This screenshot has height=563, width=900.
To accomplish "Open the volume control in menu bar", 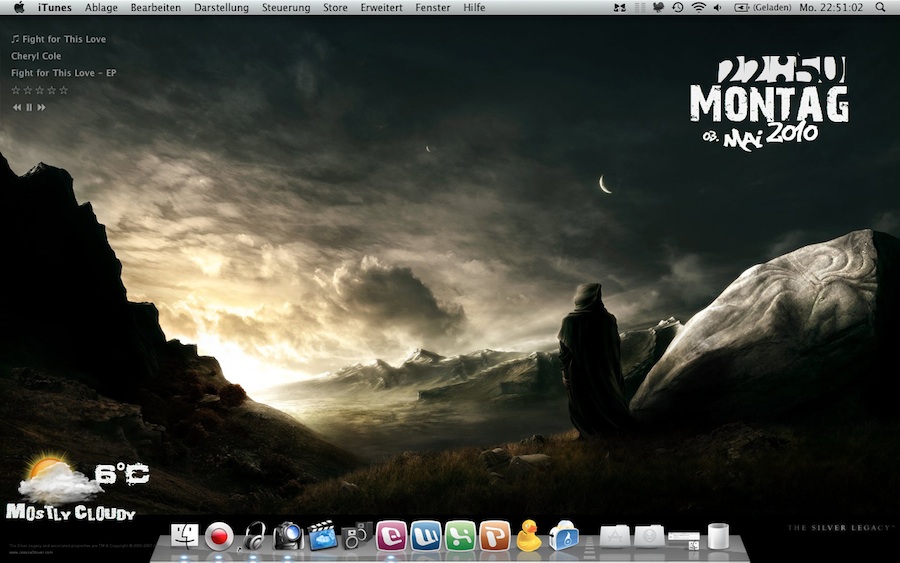I will 718,7.
